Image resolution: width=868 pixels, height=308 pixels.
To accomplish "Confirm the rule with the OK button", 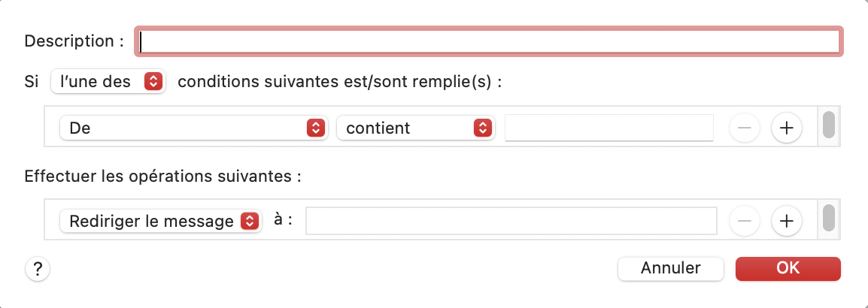I will coord(788,268).
